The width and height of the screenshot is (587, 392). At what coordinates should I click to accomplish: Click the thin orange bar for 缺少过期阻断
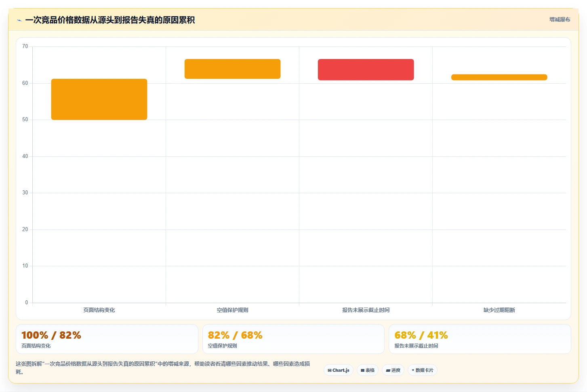click(499, 77)
